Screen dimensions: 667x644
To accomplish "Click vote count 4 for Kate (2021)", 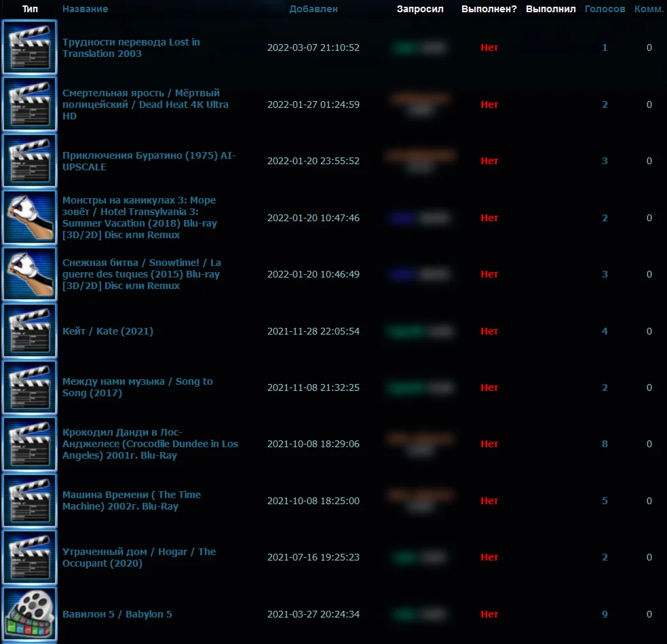I will tap(605, 331).
